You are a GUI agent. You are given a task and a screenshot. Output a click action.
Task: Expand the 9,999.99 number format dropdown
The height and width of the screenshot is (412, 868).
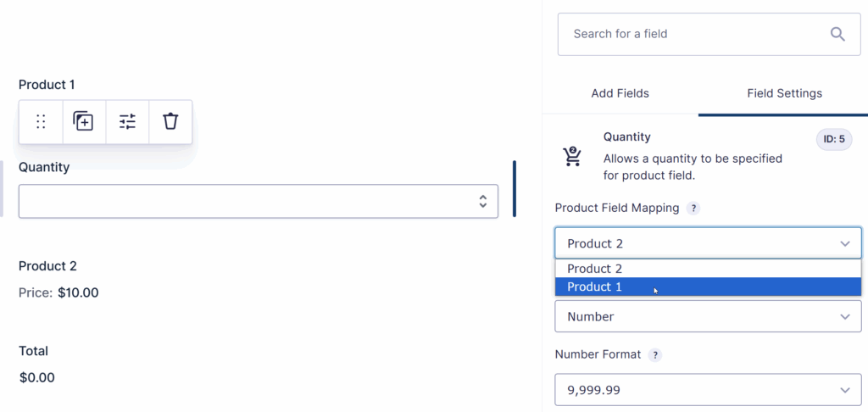708,390
